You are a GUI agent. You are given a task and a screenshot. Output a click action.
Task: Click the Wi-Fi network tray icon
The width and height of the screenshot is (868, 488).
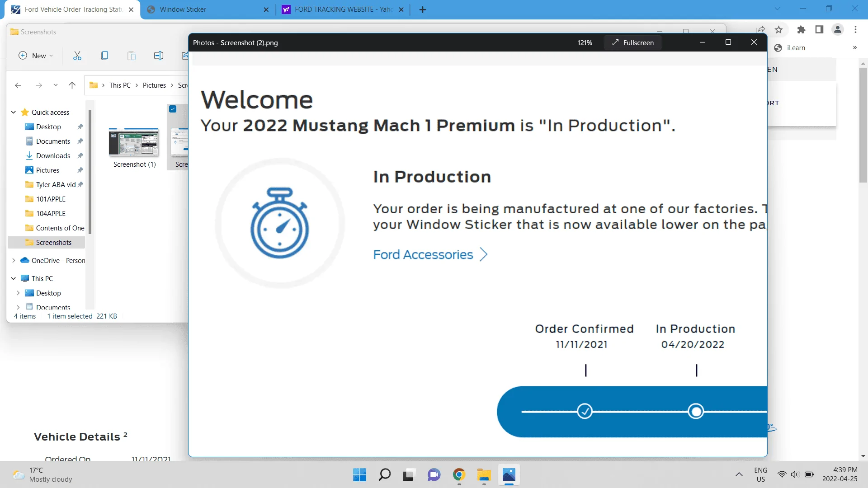point(782,474)
